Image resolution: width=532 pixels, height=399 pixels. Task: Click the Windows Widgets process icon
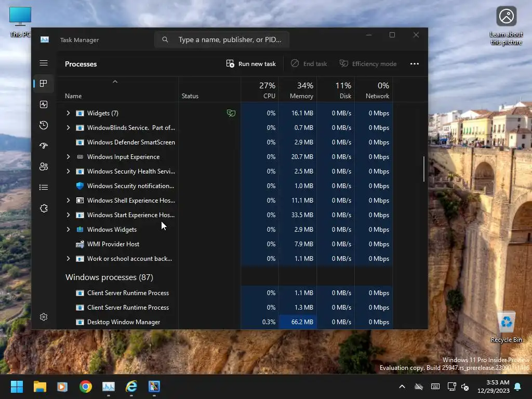[x=79, y=230]
